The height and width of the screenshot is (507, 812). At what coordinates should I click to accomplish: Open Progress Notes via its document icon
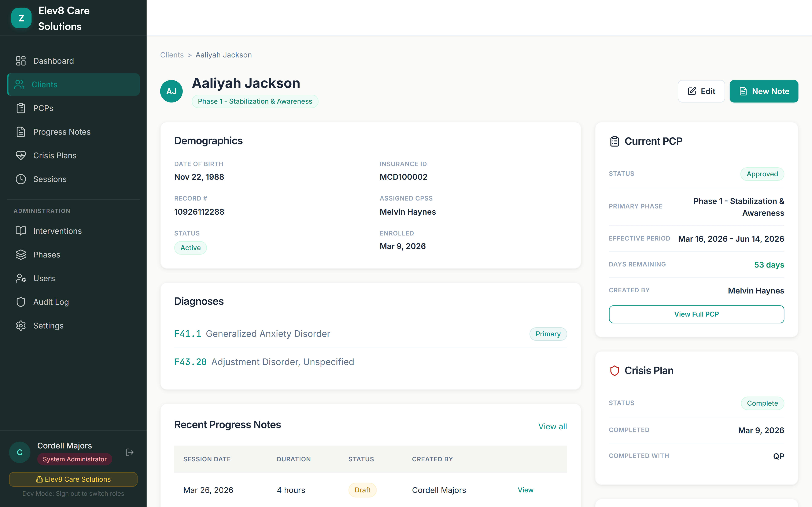[21, 131]
